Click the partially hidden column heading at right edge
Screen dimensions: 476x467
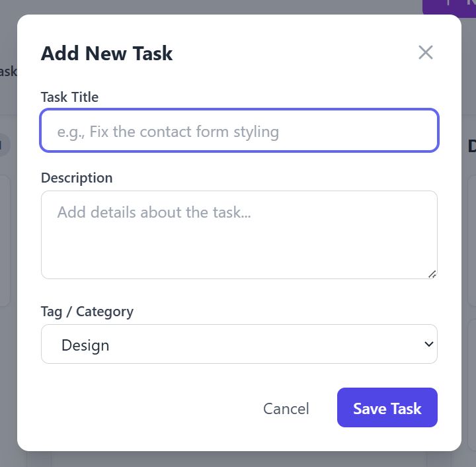471,147
